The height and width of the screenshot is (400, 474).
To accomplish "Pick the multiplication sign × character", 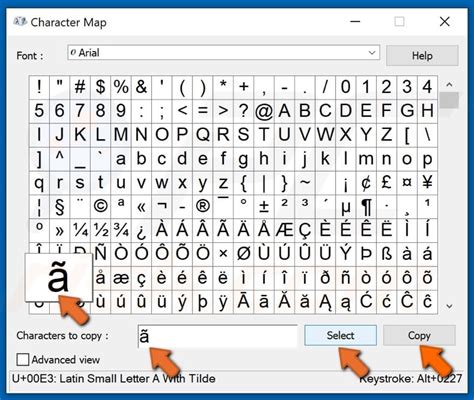I will click(223, 255).
